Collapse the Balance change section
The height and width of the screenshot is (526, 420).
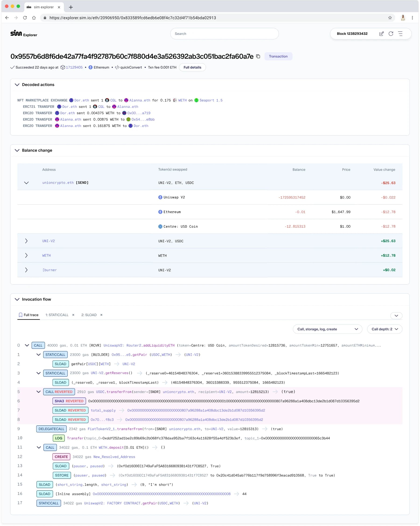pyautogui.click(x=17, y=150)
